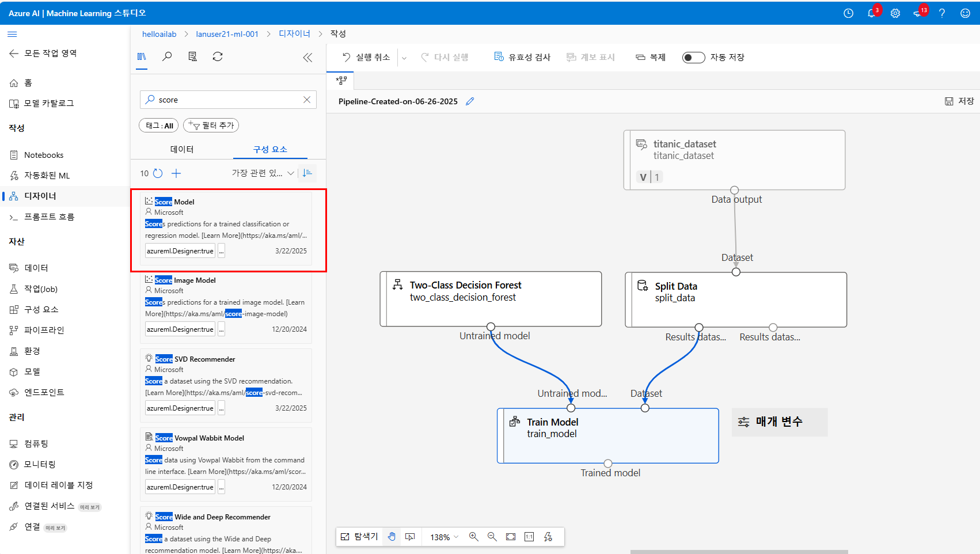This screenshot has width=980, height=554.
Task: Open the 138% zoom dropdown
Action: pos(444,537)
